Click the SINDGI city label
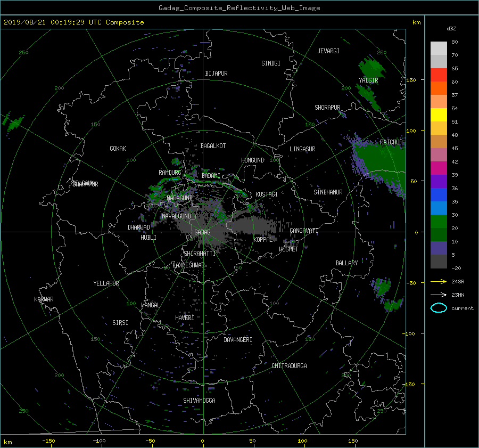The height and width of the screenshot is (448, 479). click(x=271, y=63)
